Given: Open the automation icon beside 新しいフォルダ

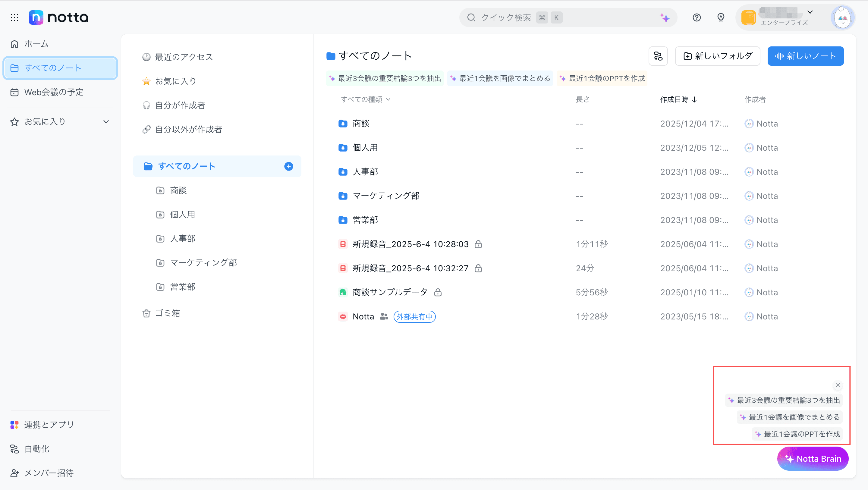Looking at the screenshot, I should pos(658,56).
